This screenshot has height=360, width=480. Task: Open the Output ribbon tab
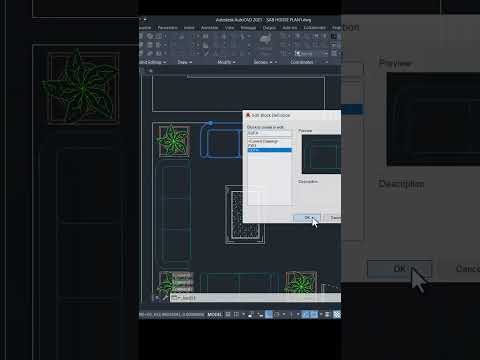coord(269,28)
